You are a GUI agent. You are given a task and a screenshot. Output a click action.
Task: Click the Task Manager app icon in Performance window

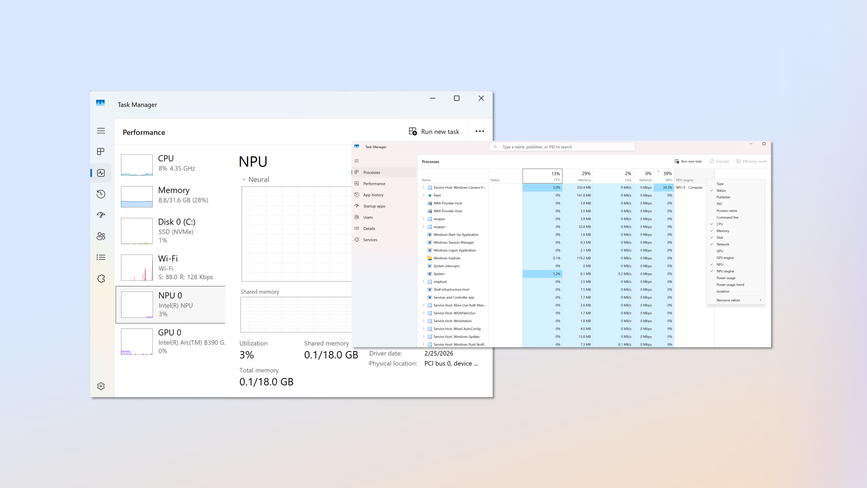point(100,103)
